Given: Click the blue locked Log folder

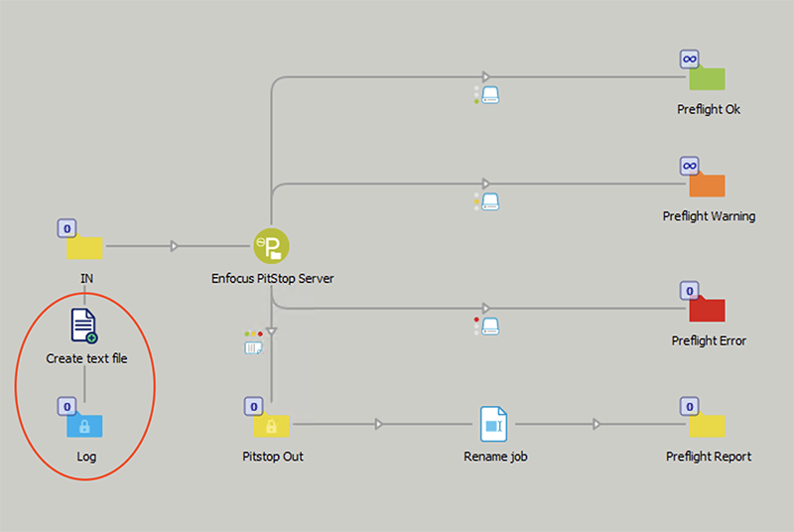Looking at the screenshot, I should click(x=85, y=426).
